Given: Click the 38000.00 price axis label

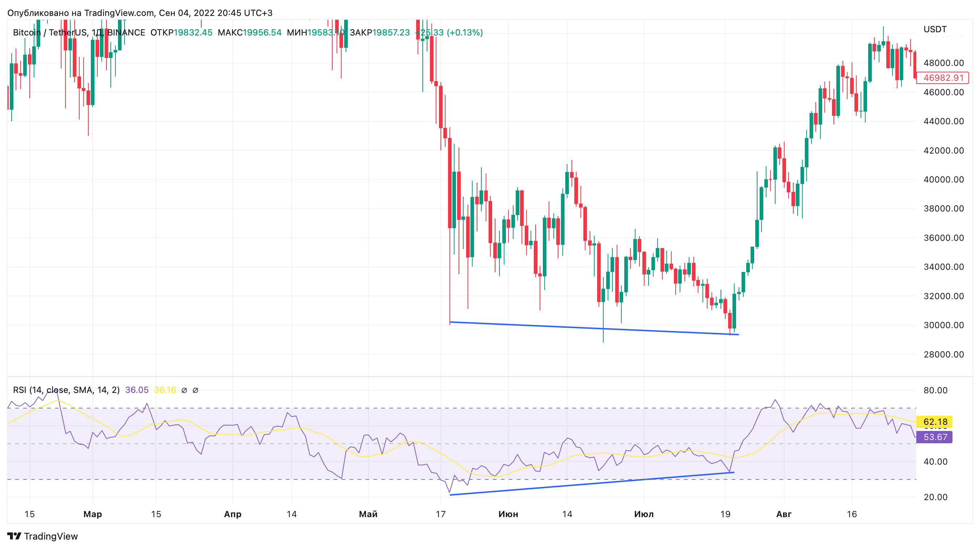Looking at the screenshot, I should point(943,208).
